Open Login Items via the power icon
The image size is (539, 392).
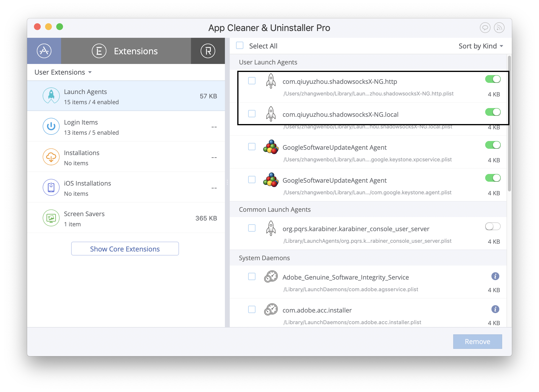(x=51, y=126)
